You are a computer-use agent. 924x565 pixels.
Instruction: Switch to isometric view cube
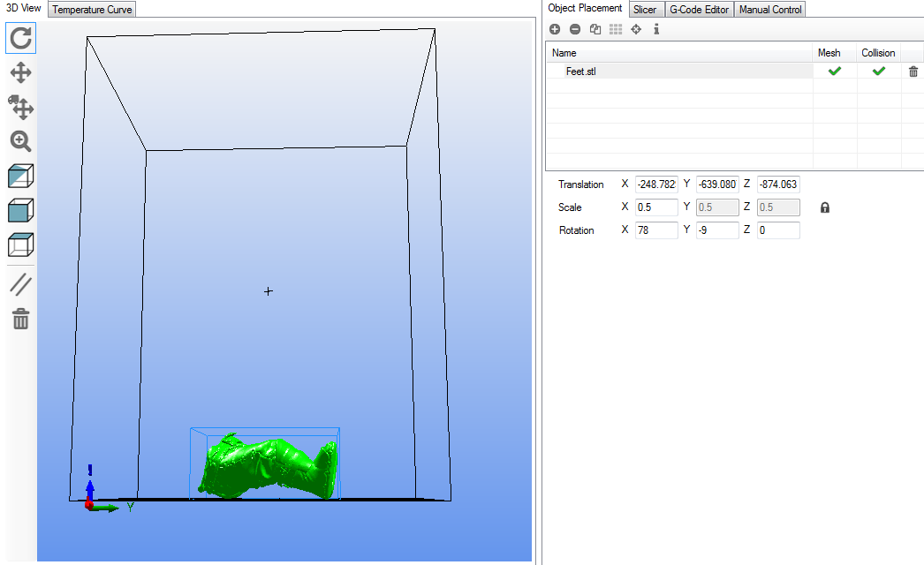(21, 176)
